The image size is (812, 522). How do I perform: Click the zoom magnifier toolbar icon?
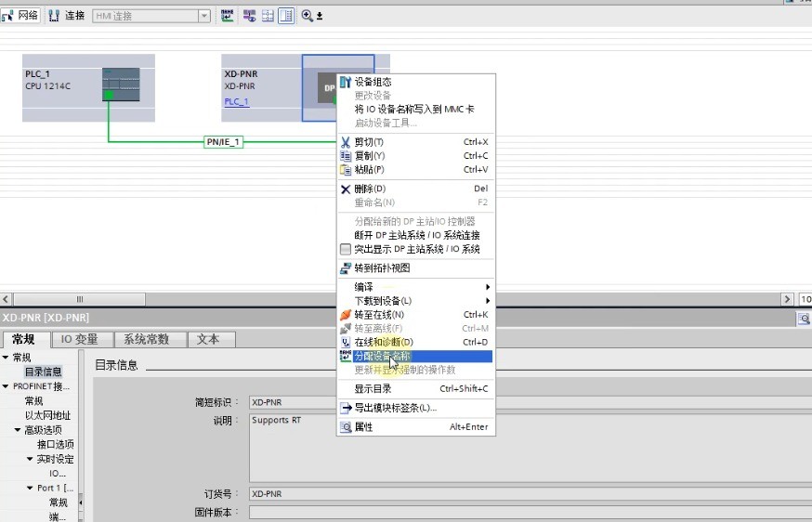308,16
